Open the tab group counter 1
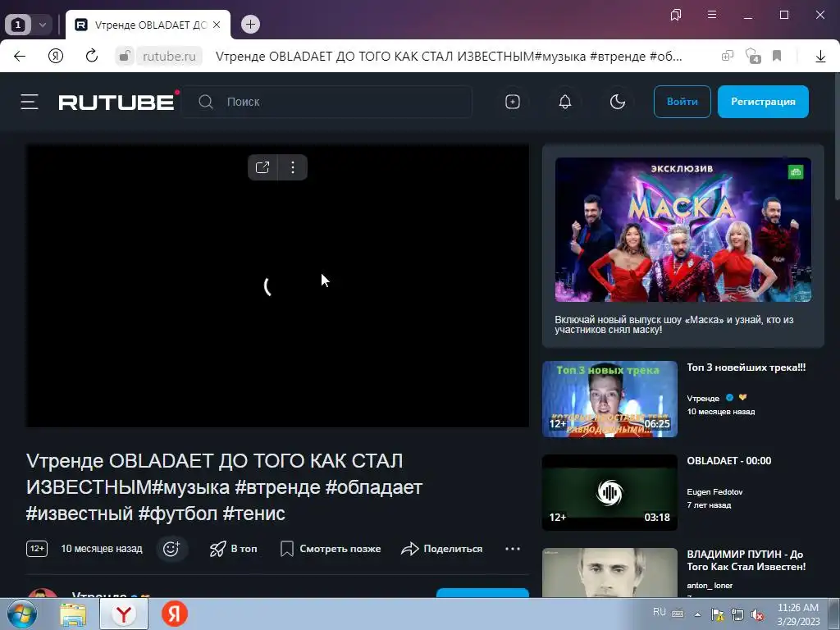Image resolution: width=840 pixels, height=630 pixels. pos(18,25)
